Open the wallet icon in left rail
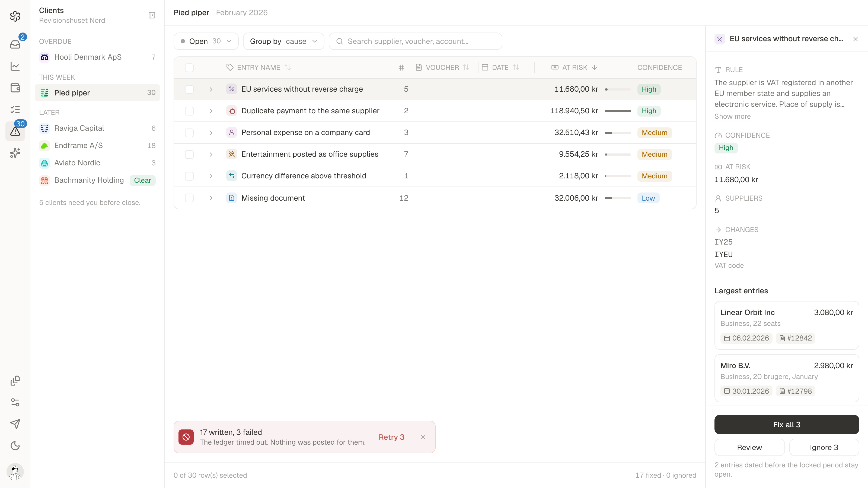The image size is (868, 488). click(15, 88)
